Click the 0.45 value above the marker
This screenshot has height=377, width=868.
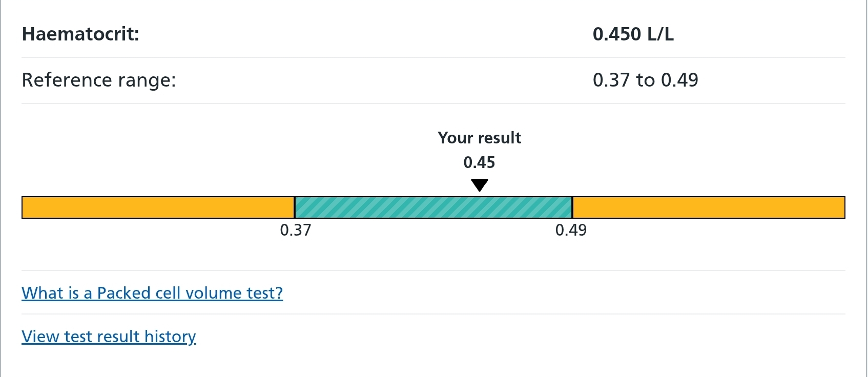click(x=480, y=162)
